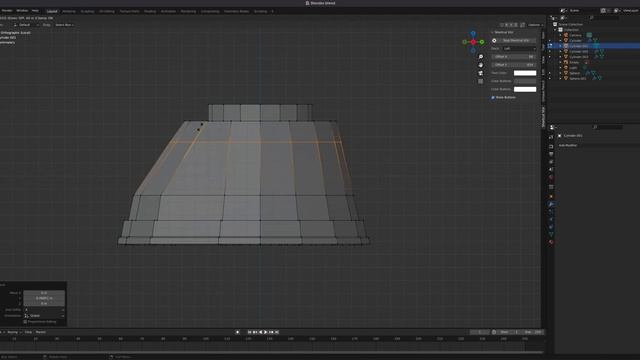640x360 pixels.
Task: Select the Cylinder.003 object in outliner
Action: click(579, 57)
